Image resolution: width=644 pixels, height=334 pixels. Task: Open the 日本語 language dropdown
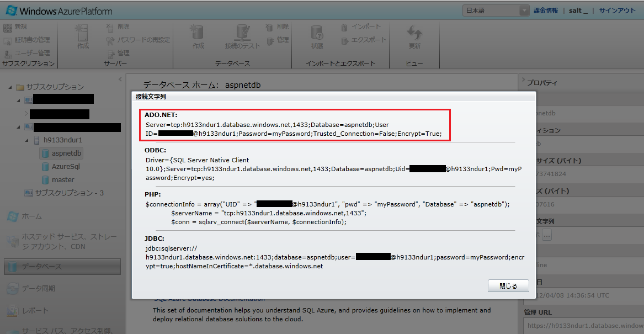[495, 10]
